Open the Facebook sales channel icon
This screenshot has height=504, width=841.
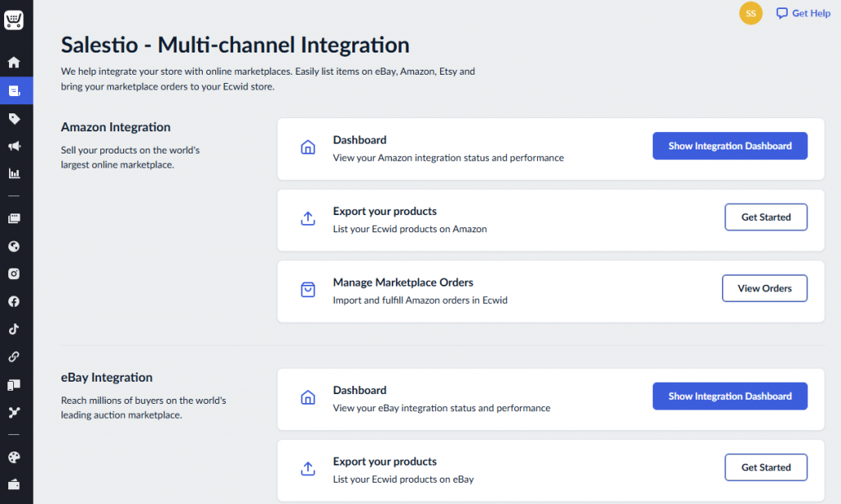pos(14,301)
